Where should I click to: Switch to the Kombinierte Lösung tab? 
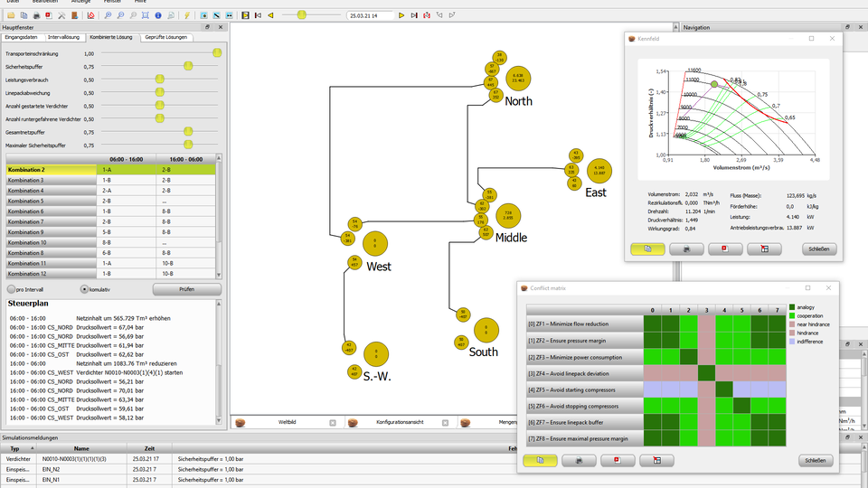(x=111, y=37)
